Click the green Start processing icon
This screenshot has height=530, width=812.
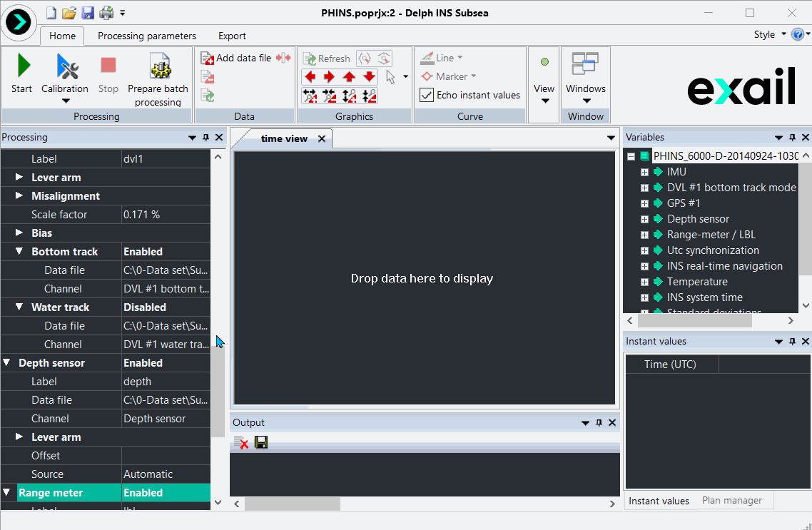coord(22,66)
